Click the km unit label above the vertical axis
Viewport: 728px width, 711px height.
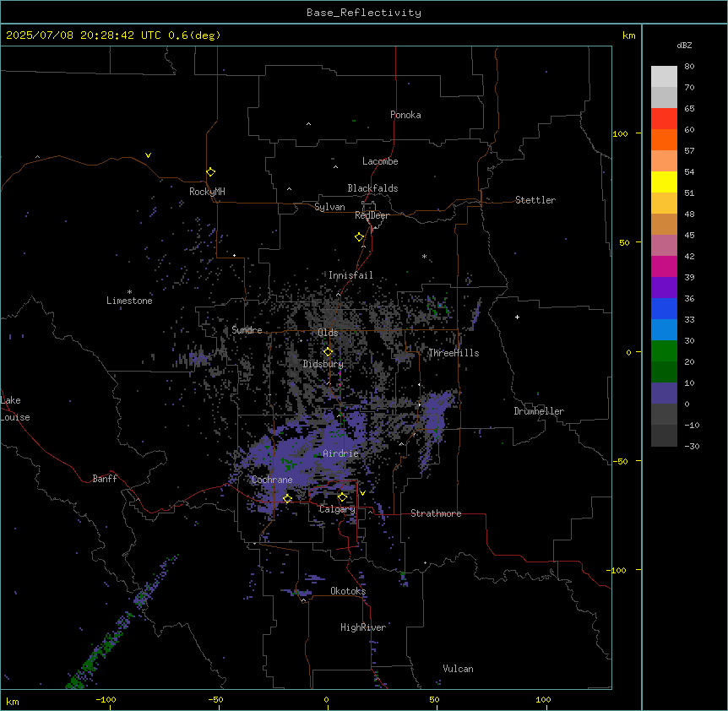(x=629, y=35)
